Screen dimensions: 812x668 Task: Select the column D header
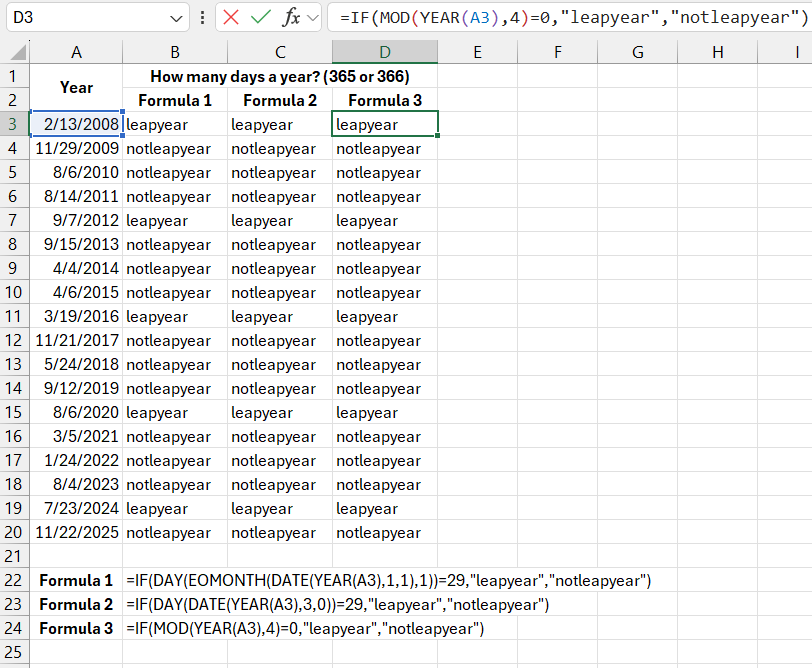click(385, 52)
